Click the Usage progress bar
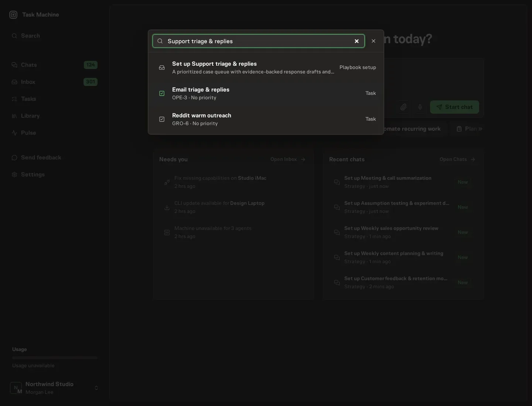532x406 pixels. (x=55, y=358)
